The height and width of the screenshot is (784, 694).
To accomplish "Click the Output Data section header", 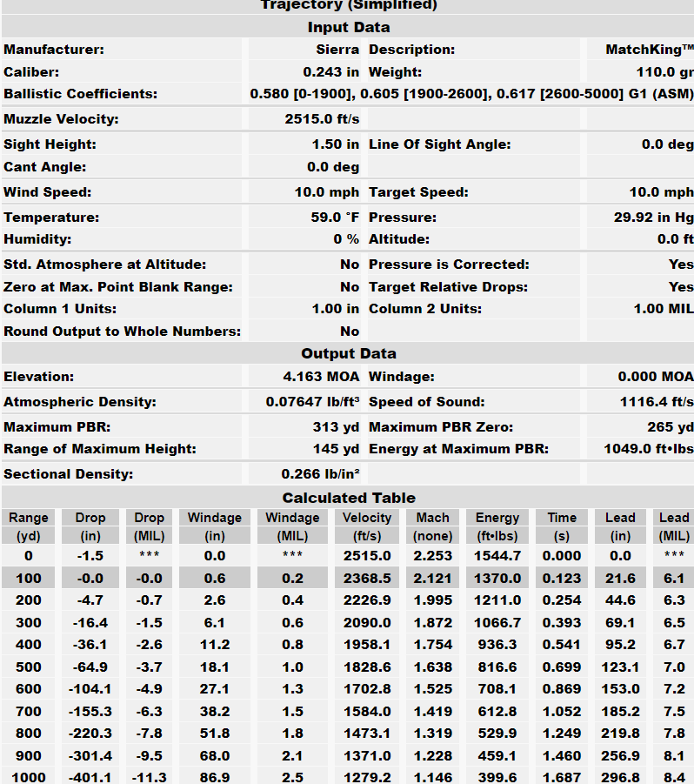I will 349,353.
